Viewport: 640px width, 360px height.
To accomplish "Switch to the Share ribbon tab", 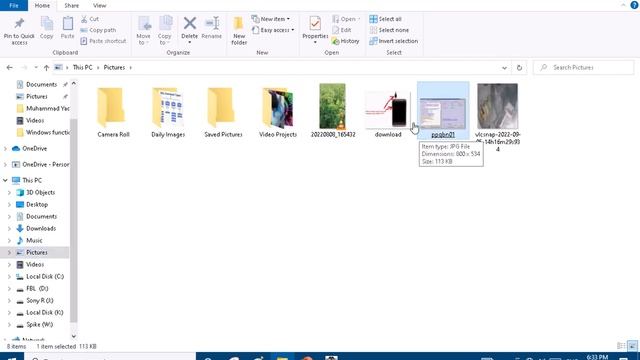I will click(71, 5).
